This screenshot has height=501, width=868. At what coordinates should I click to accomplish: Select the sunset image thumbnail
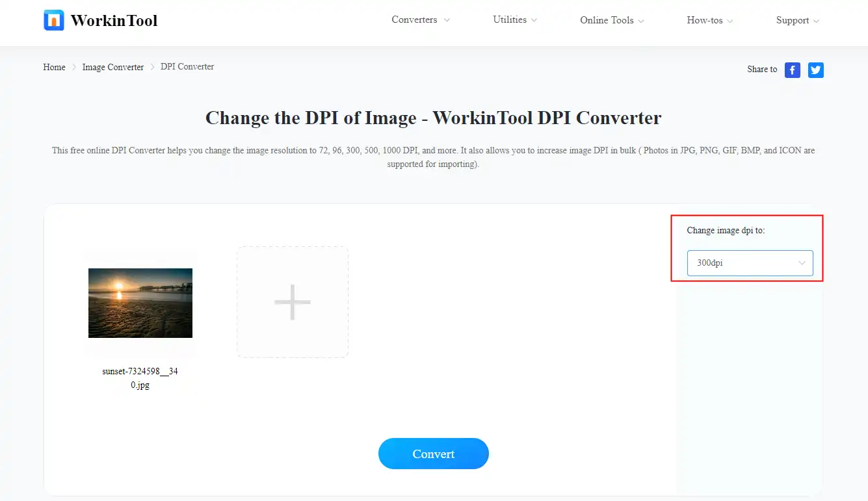(x=140, y=303)
